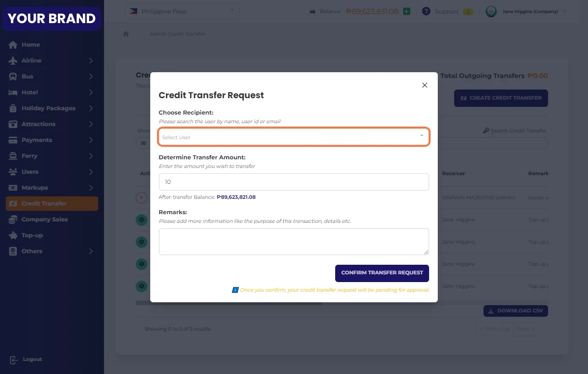Click the Support question mark icon
Viewport: 588px width, 374px height.
426,11
